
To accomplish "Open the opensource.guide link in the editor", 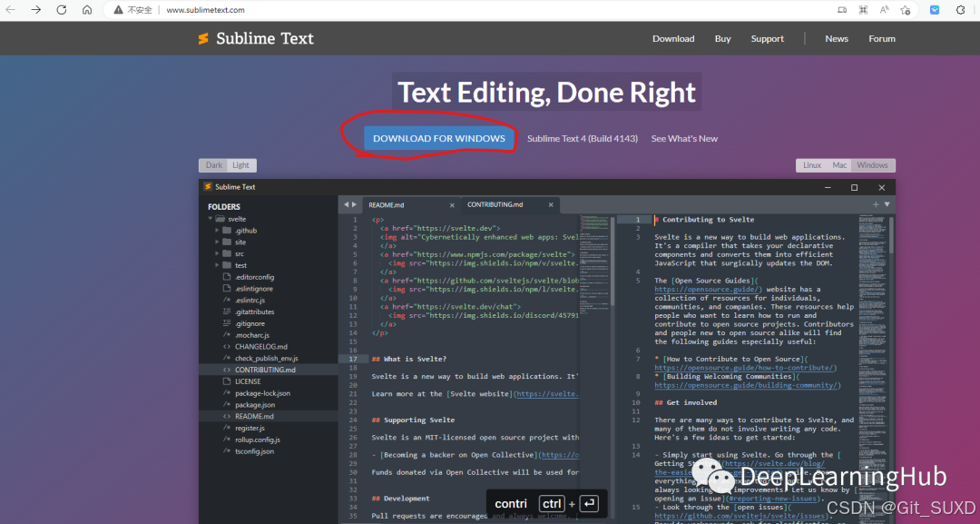I will [708, 290].
